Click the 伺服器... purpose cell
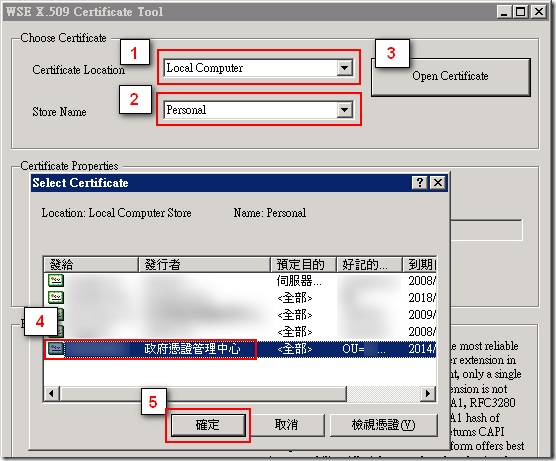Image resolution: width=556 pixels, height=461 pixels. 299,281
